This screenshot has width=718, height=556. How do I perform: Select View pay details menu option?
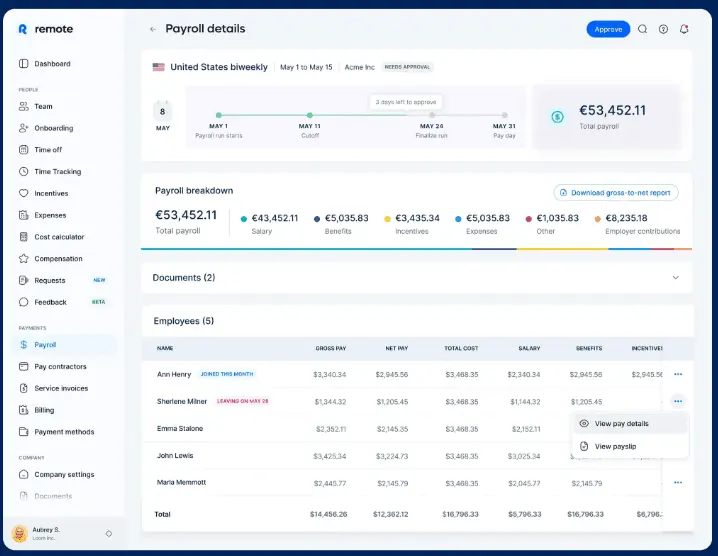630,424
